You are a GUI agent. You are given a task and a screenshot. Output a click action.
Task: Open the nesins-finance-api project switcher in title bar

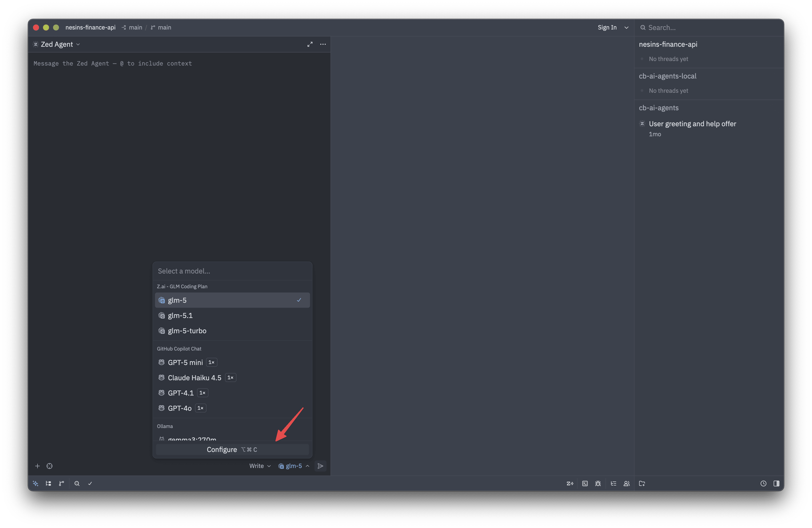90,27
